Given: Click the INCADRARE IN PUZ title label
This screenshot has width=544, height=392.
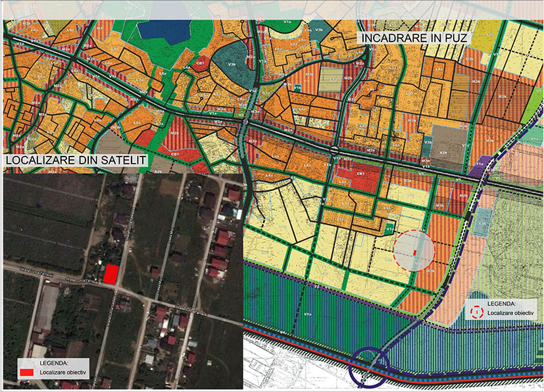Looking at the screenshot, I should (414, 37).
